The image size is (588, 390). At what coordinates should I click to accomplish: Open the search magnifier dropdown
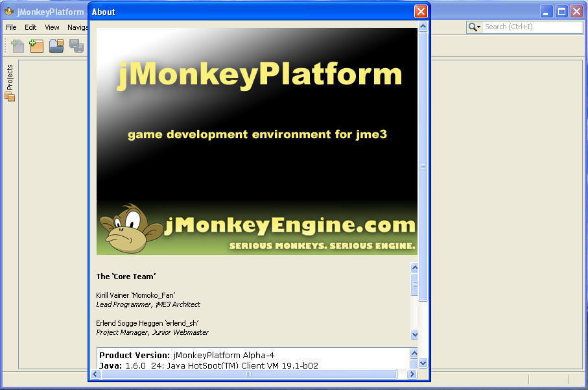475,27
